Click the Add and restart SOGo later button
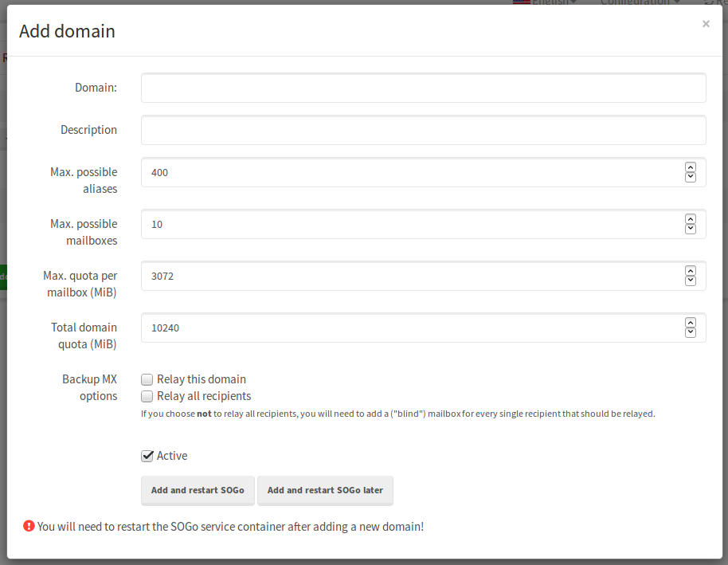The height and width of the screenshot is (565, 728). (325, 490)
